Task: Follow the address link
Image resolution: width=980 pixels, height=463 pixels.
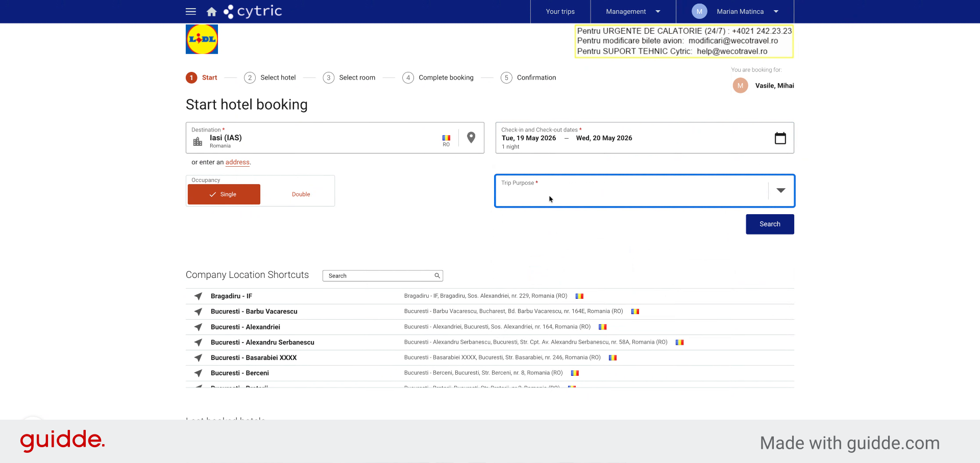Action: coord(237,162)
